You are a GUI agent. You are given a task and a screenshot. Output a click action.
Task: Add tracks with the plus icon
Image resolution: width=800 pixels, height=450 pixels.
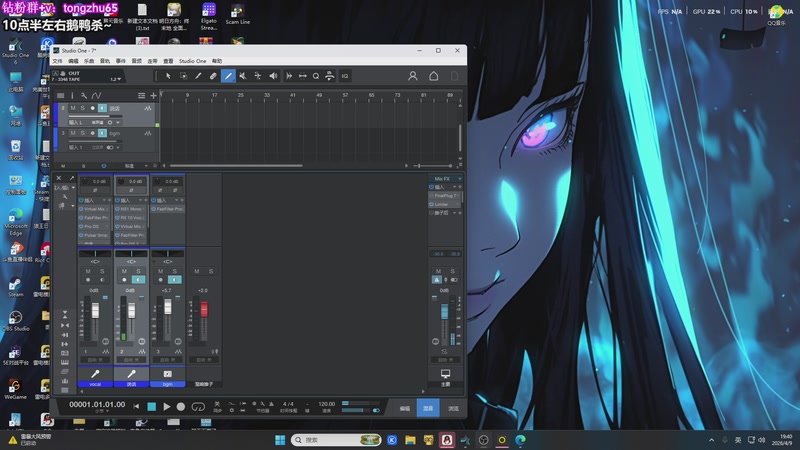(x=153, y=95)
